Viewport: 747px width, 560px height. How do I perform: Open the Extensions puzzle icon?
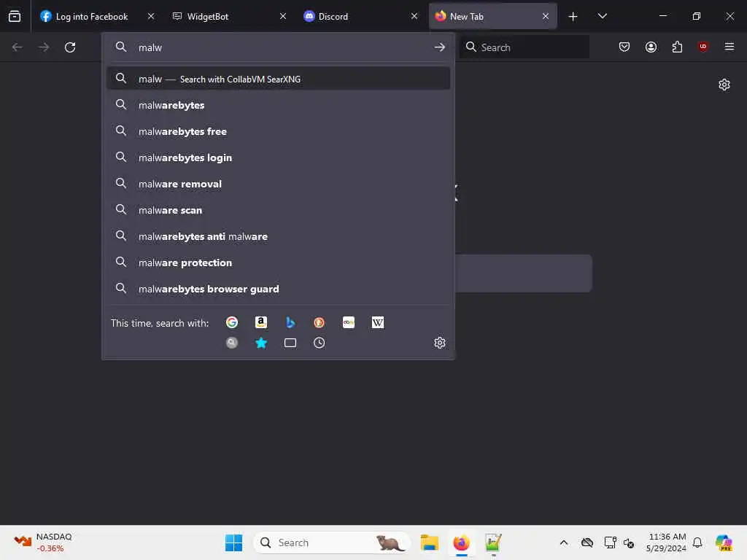677,47
